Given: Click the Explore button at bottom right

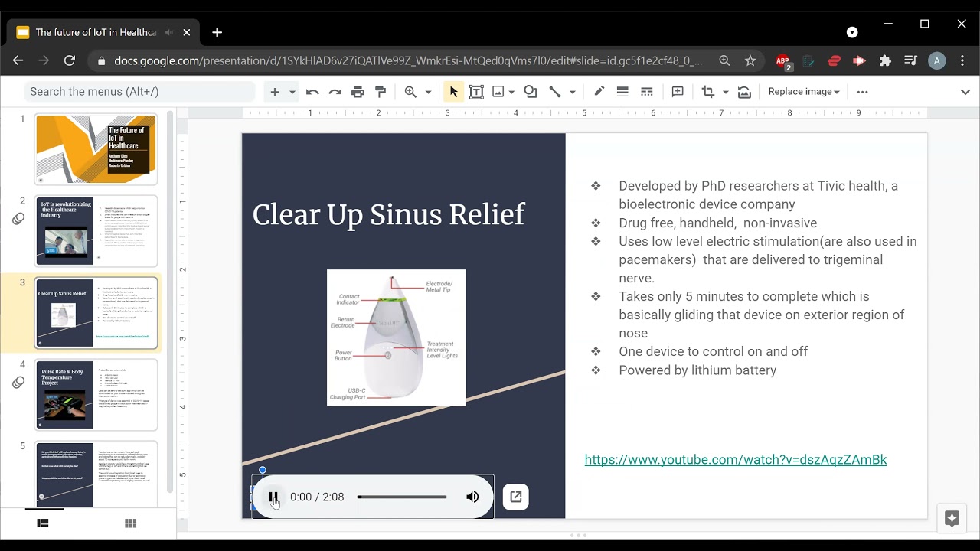Looking at the screenshot, I should pos(952,519).
